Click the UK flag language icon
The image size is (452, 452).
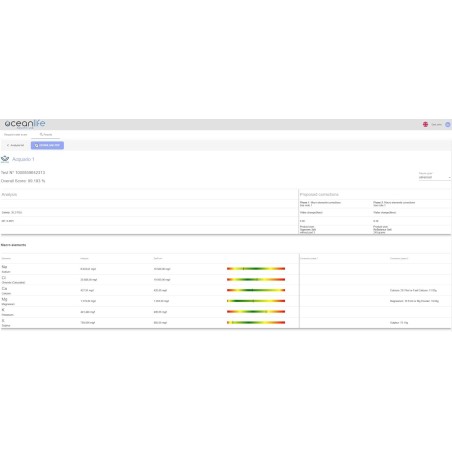click(425, 124)
